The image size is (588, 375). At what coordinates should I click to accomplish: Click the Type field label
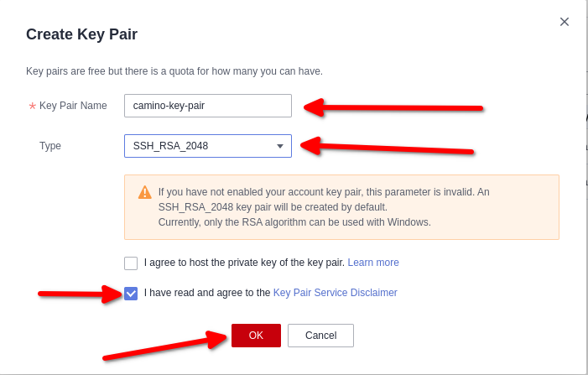[x=50, y=146]
